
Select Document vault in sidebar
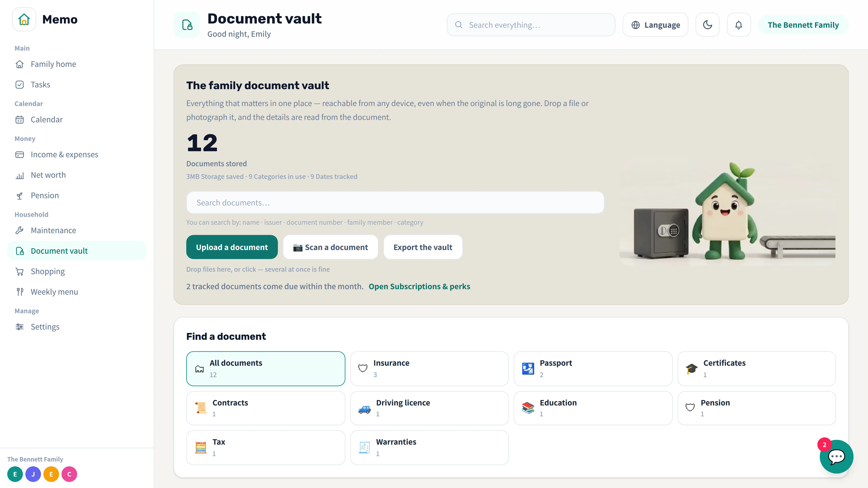tap(77, 251)
